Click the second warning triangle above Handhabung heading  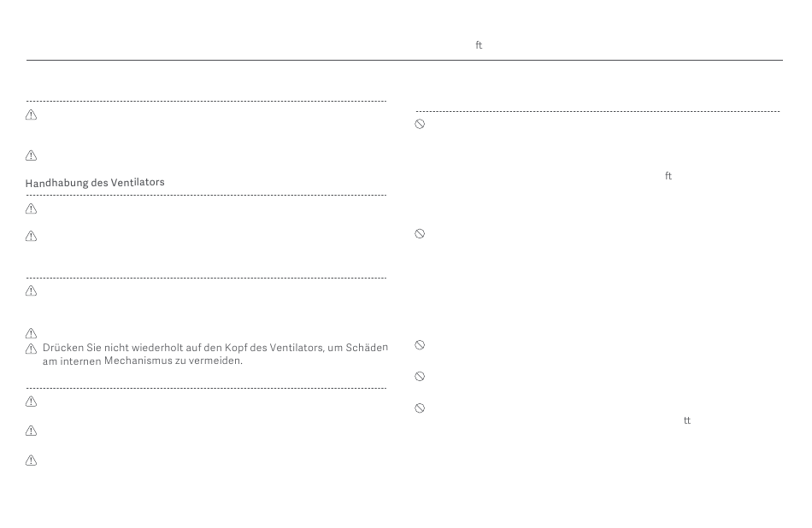[x=31, y=155]
